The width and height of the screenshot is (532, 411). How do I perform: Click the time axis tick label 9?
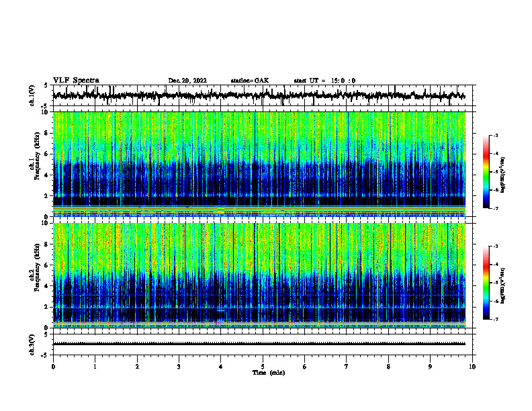click(430, 367)
